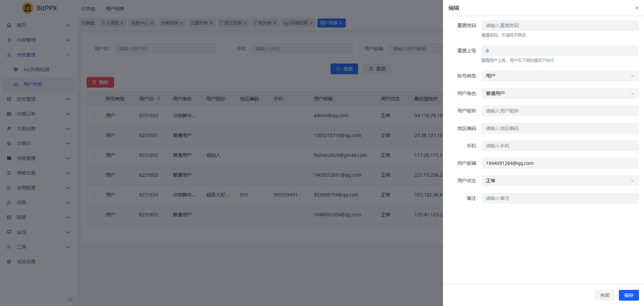Open the 账号类型 dropdown in edit form
Image resolution: width=644 pixels, height=306 pixels.
click(x=560, y=76)
